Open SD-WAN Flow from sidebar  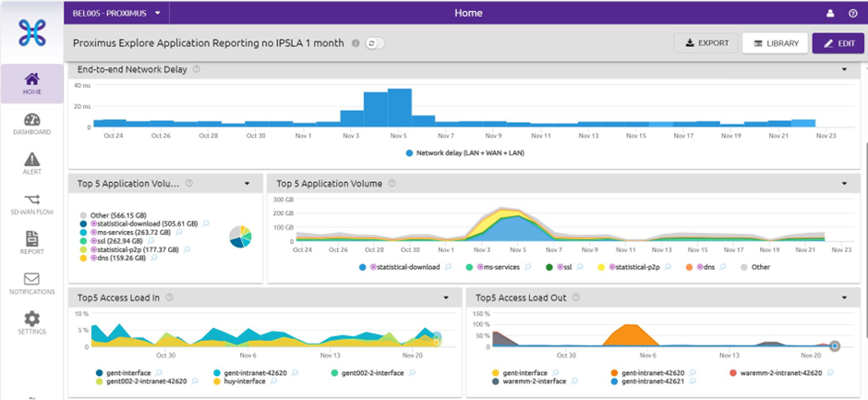[x=31, y=203]
